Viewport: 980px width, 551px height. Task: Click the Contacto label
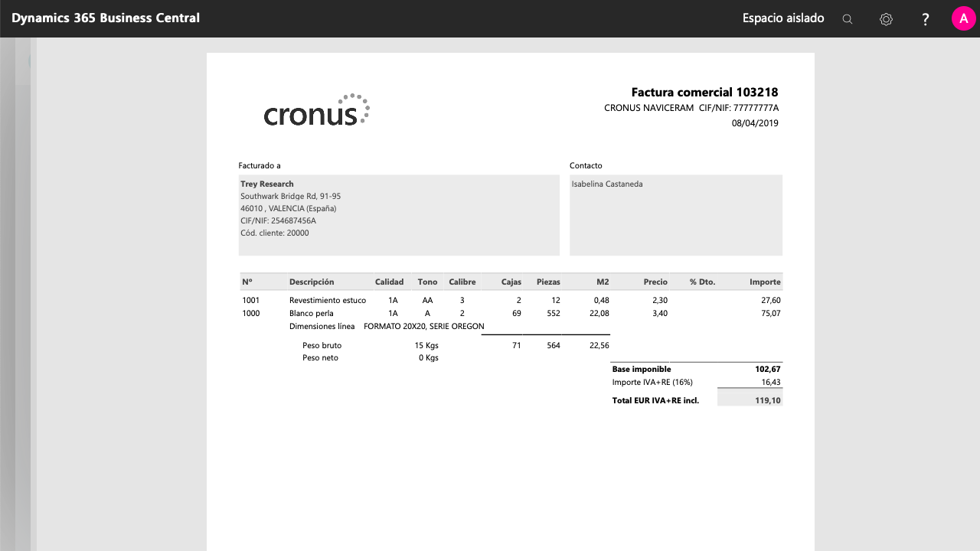pos(586,165)
